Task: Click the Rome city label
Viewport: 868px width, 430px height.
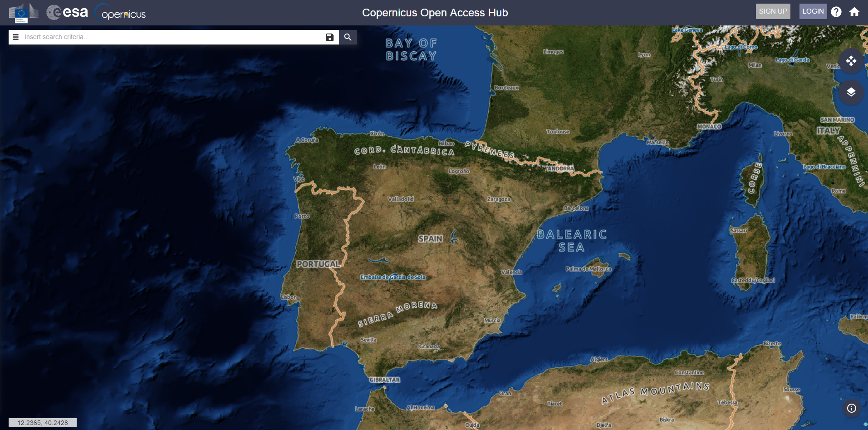Action: point(839,191)
